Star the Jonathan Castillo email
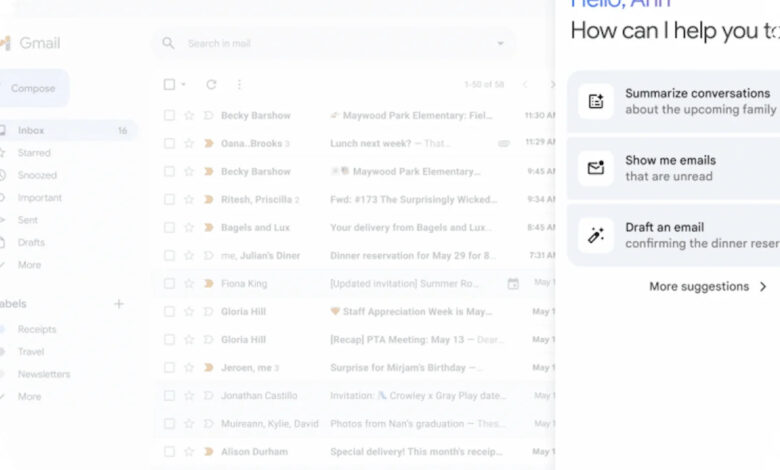This screenshot has height=470, width=780. (x=189, y=395)
